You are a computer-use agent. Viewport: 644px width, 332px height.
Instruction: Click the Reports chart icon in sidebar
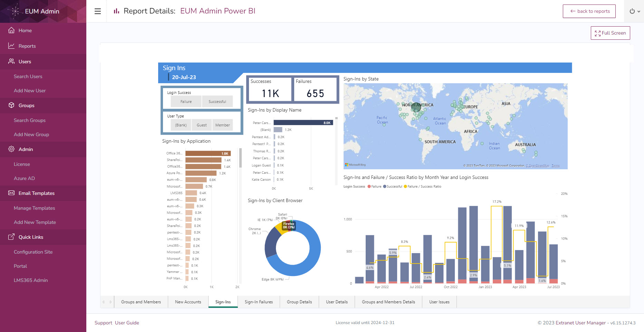point(11,46)
